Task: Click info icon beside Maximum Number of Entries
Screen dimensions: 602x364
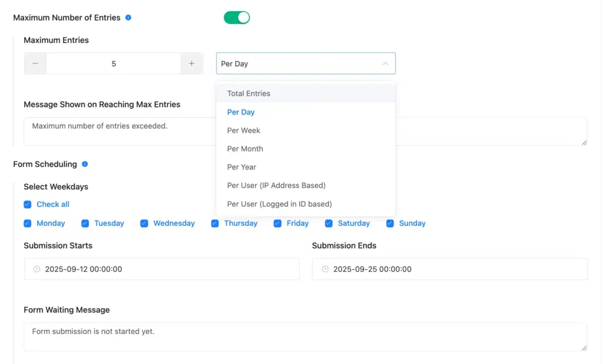Action: 128,18
